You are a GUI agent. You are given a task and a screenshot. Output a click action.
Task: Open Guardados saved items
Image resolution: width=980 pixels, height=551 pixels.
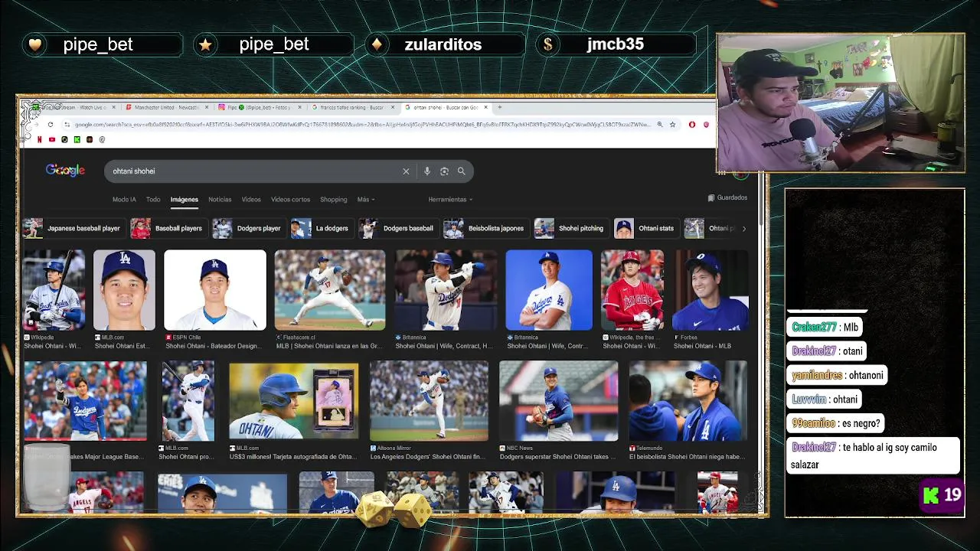727,197
